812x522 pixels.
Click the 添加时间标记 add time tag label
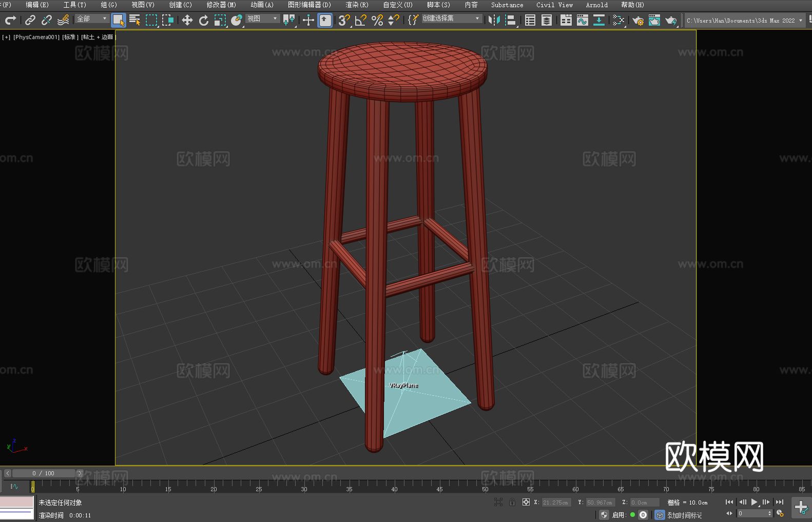[684, 515]
